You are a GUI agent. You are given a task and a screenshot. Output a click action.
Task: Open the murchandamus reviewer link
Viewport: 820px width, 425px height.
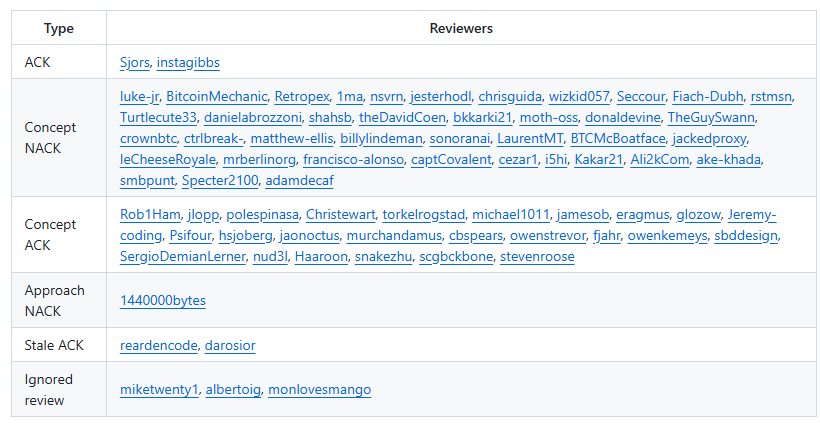394,236
